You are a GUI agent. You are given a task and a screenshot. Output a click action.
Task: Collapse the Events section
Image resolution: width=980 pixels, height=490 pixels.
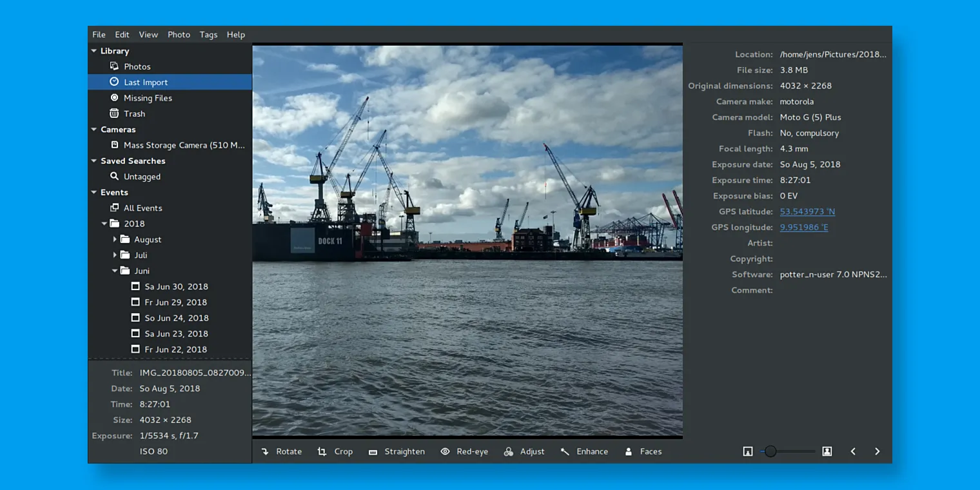93,191
